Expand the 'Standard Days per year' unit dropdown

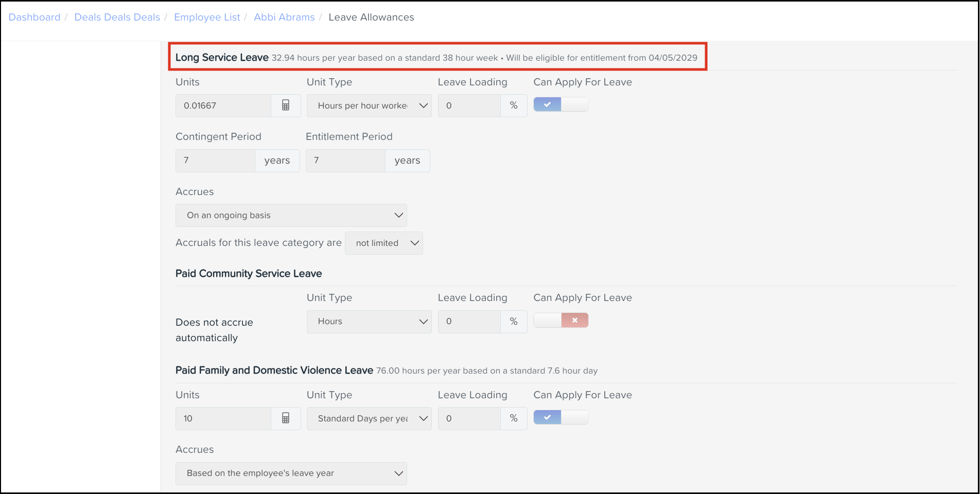pos(369,418)
